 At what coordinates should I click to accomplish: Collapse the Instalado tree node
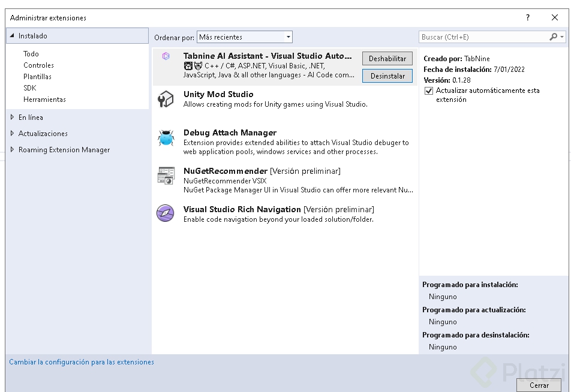coord(12,36)
